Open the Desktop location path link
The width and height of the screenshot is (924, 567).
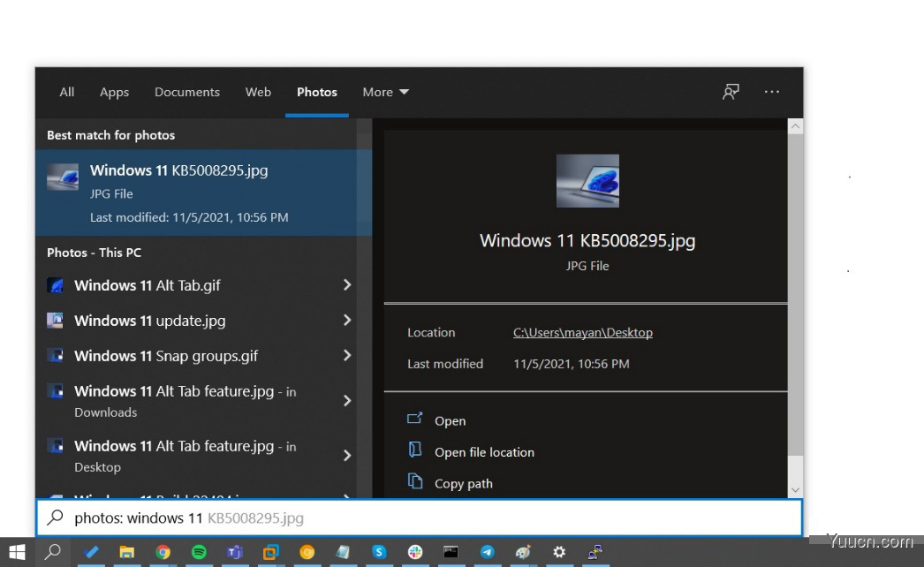(582, 333)
